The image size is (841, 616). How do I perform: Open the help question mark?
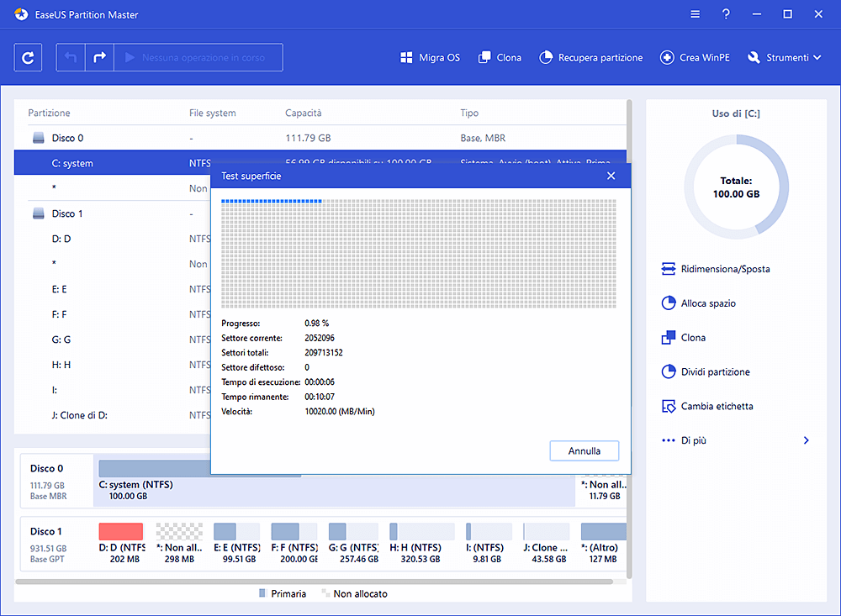coord(726,14)
